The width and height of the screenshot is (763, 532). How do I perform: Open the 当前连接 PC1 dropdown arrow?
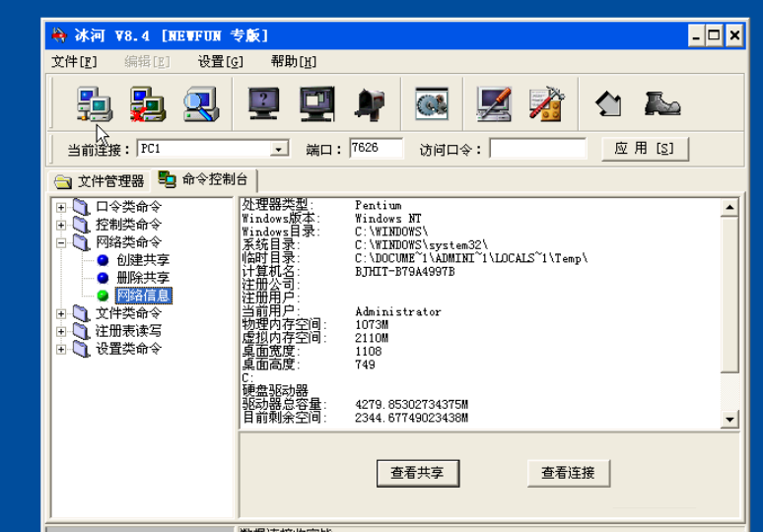coord(279,149)
